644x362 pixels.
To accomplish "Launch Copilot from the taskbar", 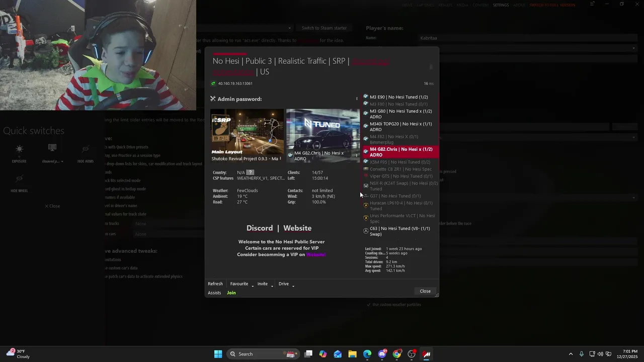I will tap(323, 354).
